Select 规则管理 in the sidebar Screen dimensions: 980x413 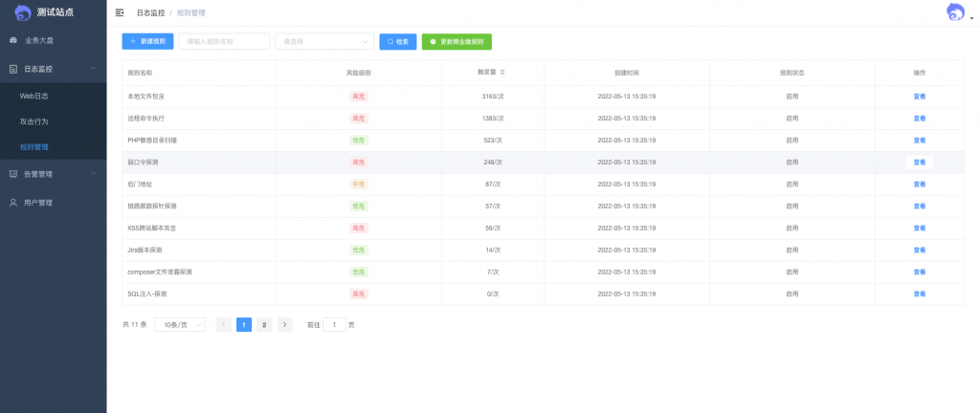[x=33, y=147]
